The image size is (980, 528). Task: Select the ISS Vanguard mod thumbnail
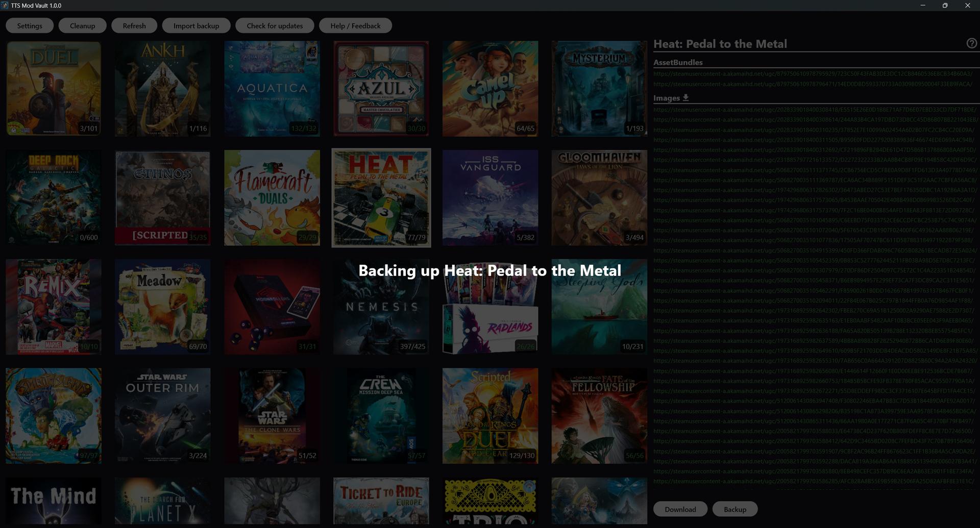click(x=490, y=197)
